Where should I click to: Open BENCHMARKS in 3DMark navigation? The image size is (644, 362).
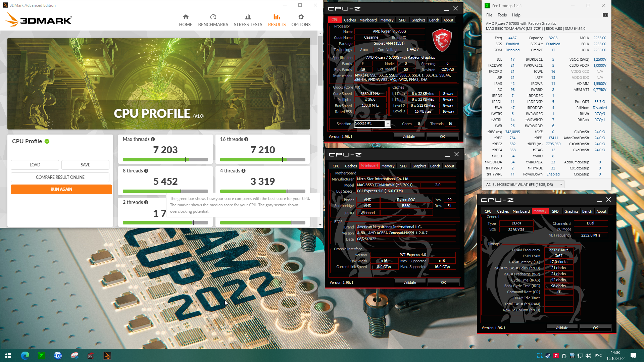tap(213, 20)
